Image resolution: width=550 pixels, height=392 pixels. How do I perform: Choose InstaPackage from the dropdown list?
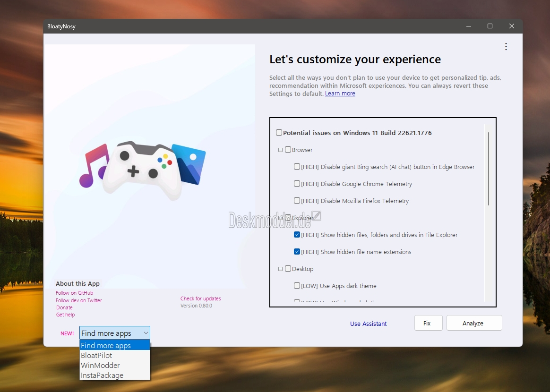[x=115, y=375]
